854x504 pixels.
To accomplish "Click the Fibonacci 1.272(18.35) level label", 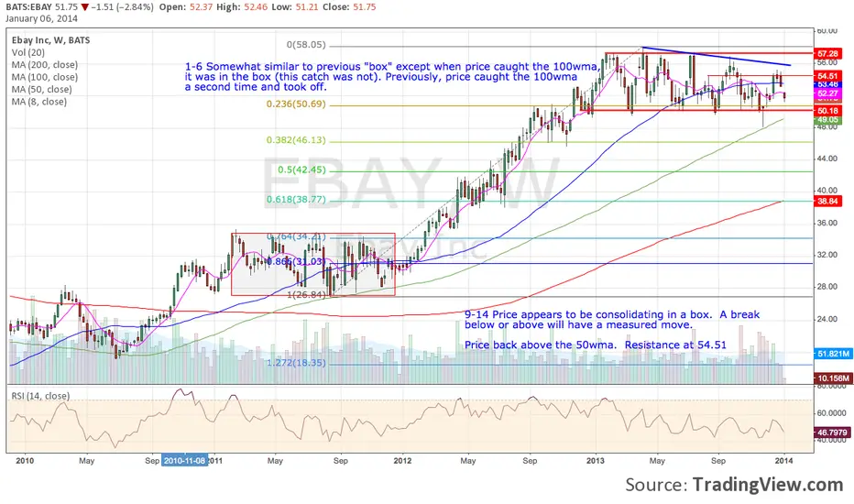I will pos(296,363).
